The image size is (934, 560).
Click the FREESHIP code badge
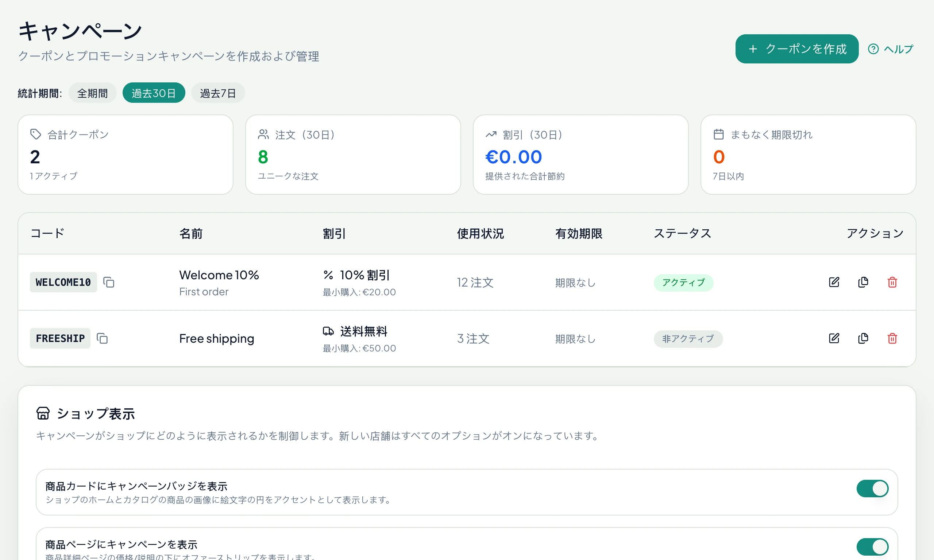click(x=60, y=338)
